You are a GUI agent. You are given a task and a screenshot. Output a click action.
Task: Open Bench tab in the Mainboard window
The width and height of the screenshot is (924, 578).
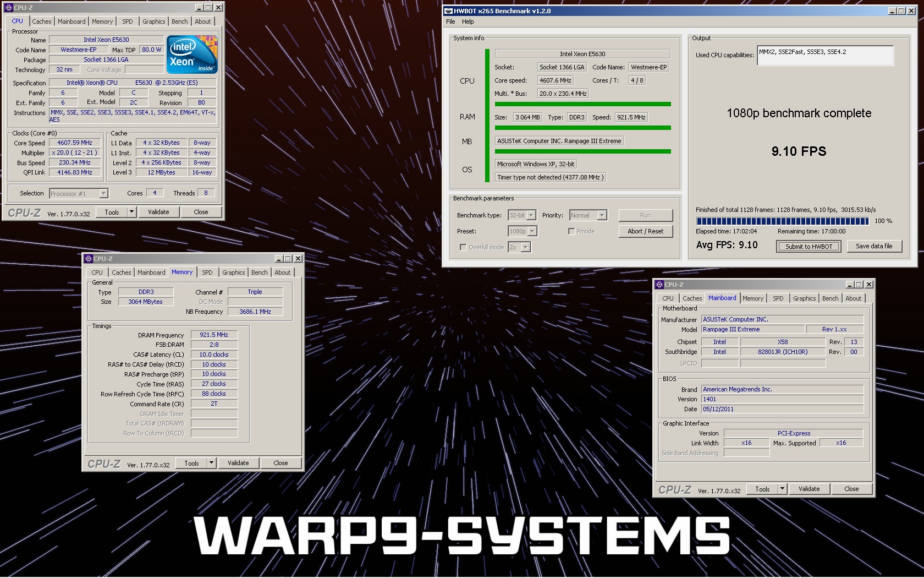pos(831,298)
